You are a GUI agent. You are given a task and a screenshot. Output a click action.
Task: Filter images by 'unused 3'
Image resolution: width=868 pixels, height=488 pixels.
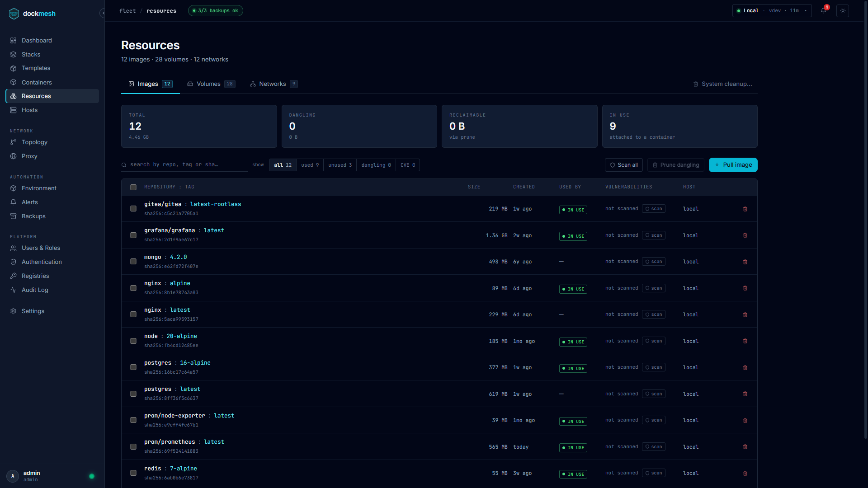[340, 165]
